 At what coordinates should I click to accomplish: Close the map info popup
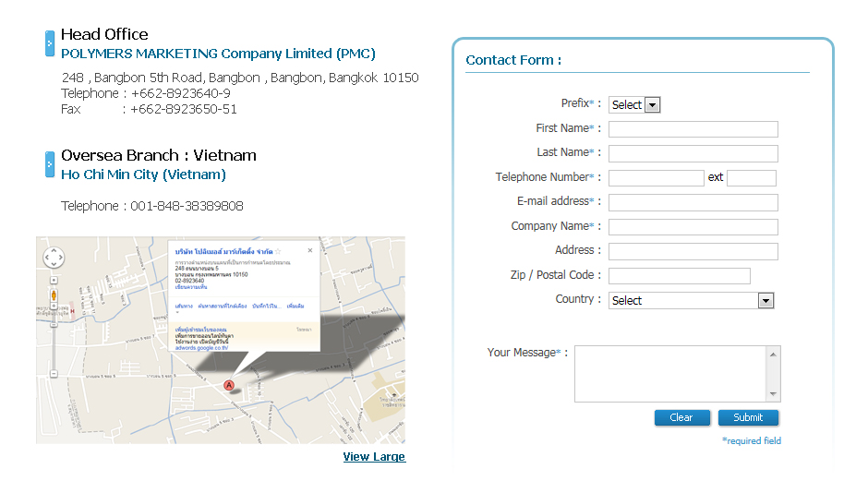310,250
